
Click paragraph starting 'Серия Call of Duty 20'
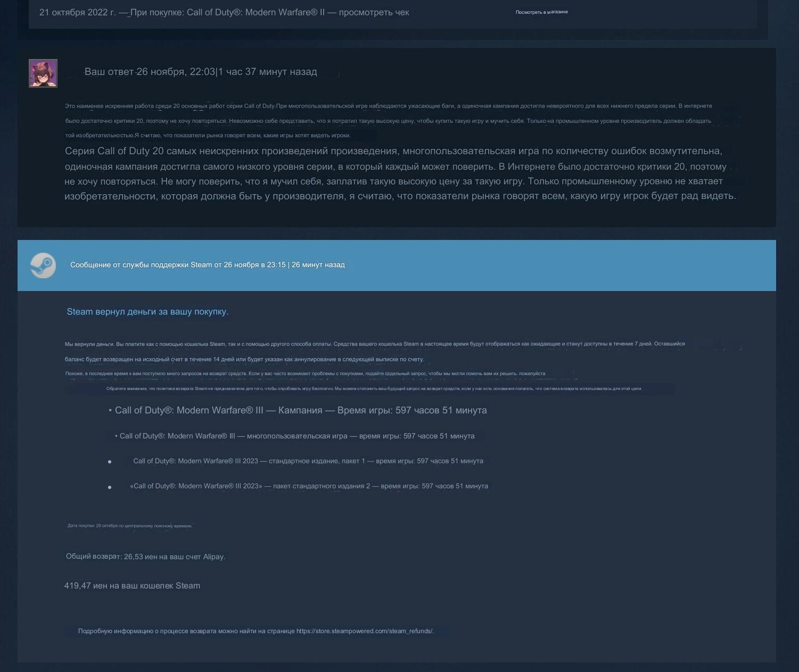point(400,173)
